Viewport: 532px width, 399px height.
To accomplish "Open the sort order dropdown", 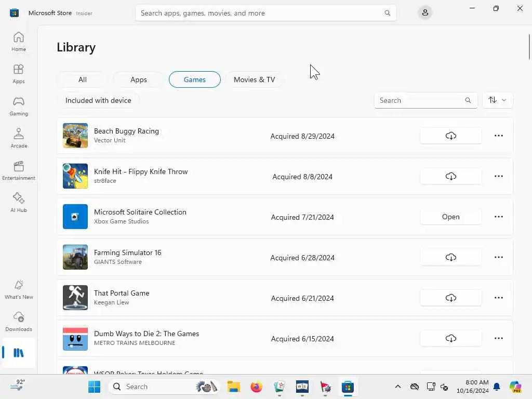I will [x=497, y=100].
